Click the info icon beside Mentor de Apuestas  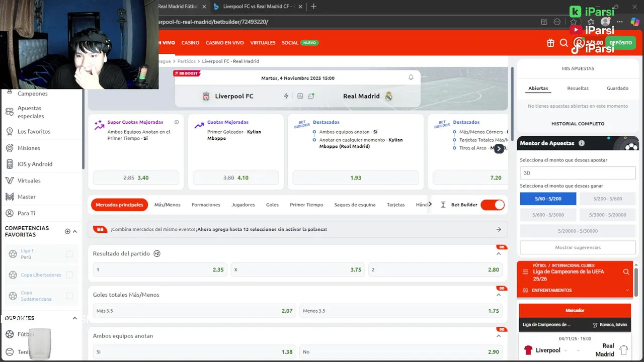(582, 143)
